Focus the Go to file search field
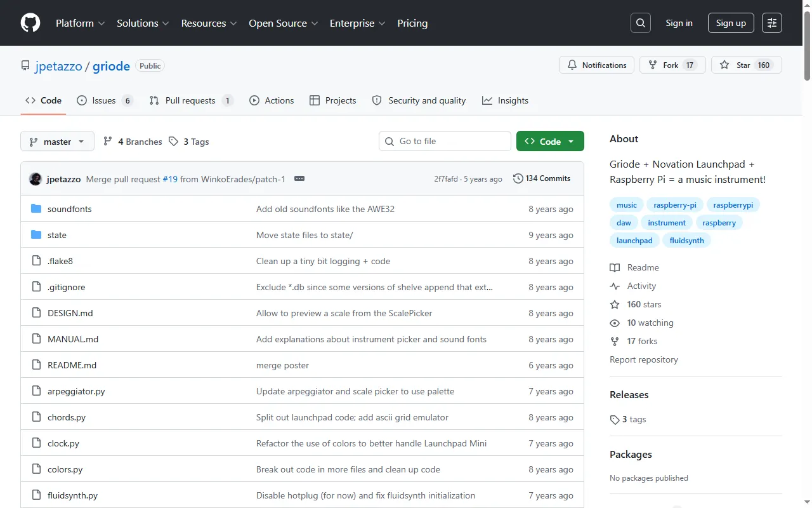 445,141
